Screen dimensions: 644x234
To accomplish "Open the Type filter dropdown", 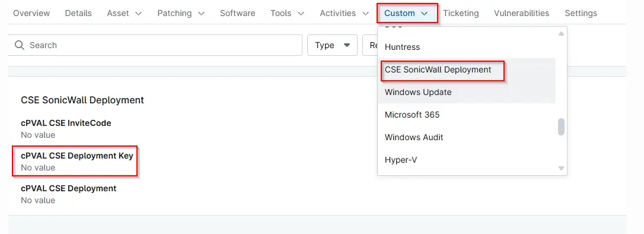I will click(332, 45).
